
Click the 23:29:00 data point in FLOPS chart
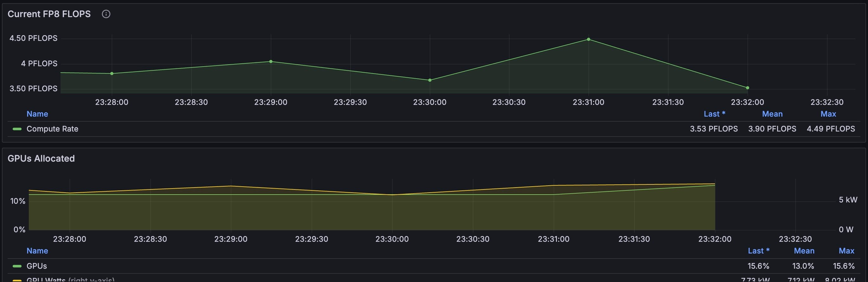point(271,61)
